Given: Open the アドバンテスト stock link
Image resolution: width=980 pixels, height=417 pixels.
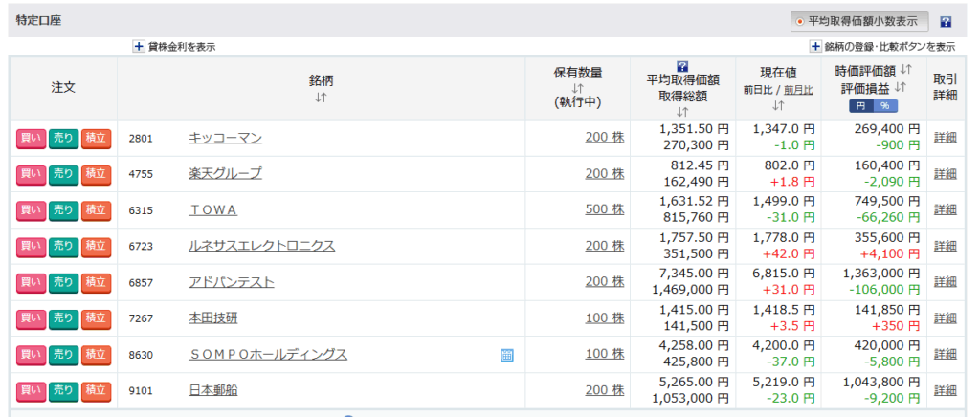Looking at the screenshot, I should click(x=232, y=282).
